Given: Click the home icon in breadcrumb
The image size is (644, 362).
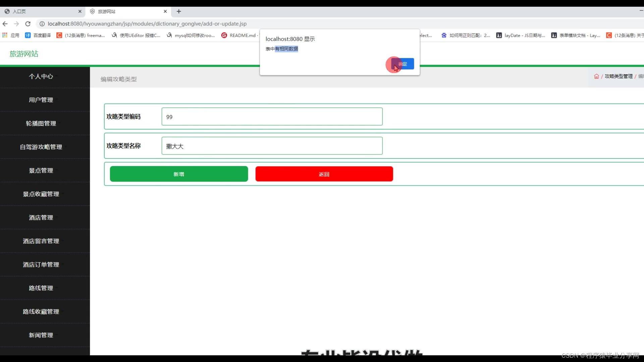Looking at the screenshot, I should (596, 76).
